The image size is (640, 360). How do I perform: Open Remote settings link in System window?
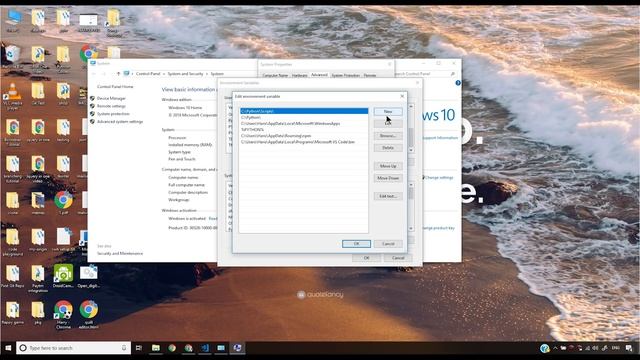click(x=111, y=106)
